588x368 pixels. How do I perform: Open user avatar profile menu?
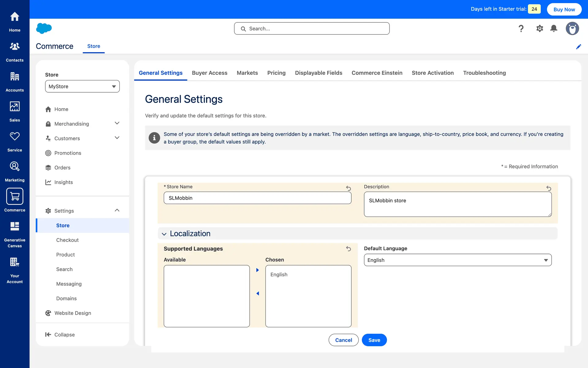pos(572,29)
